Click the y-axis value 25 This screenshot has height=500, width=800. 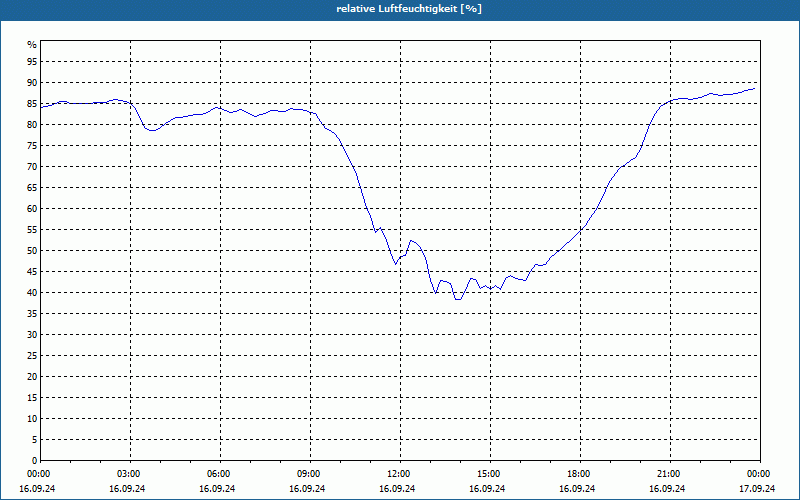point(32,356)
